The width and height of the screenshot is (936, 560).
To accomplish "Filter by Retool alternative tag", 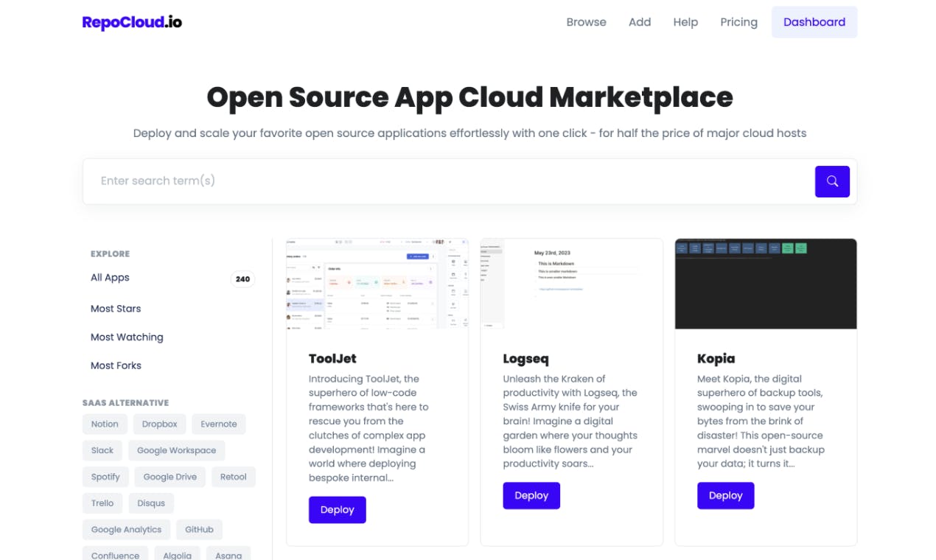I will pyautogui.click(x=234, y=477).
